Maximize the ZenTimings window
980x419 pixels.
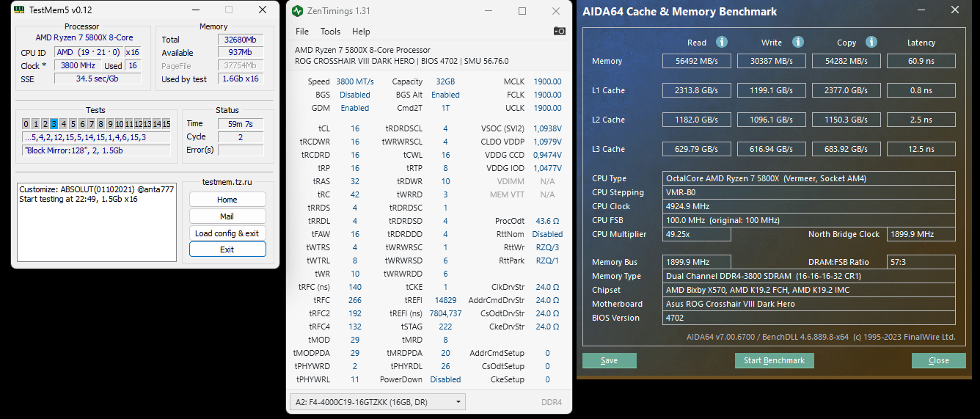point(522,11)
